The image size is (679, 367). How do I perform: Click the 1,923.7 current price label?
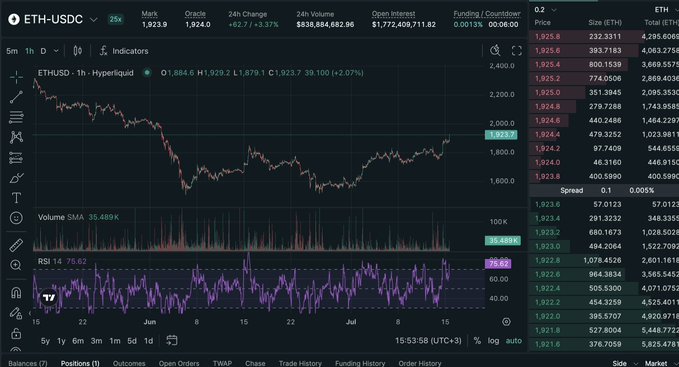point(501,135)
